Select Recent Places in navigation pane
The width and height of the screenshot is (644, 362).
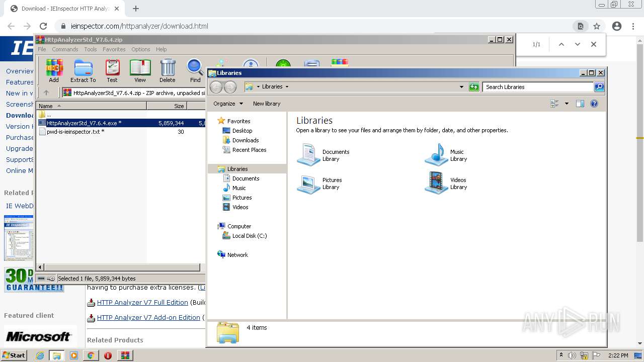point(249,150)
